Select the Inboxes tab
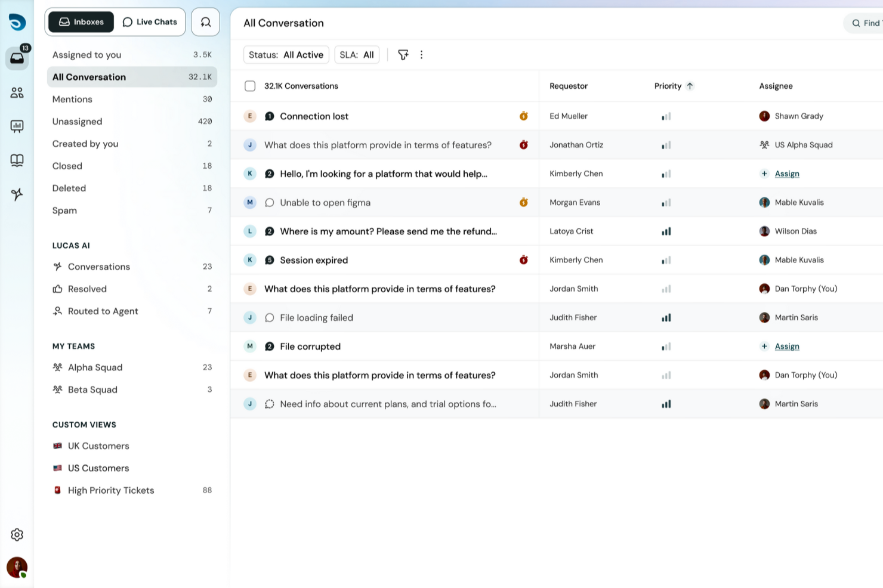 (x=81, y=21)
